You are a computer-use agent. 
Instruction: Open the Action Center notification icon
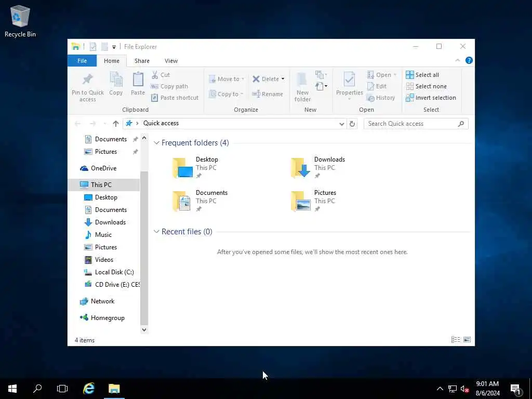click(515, 389)
